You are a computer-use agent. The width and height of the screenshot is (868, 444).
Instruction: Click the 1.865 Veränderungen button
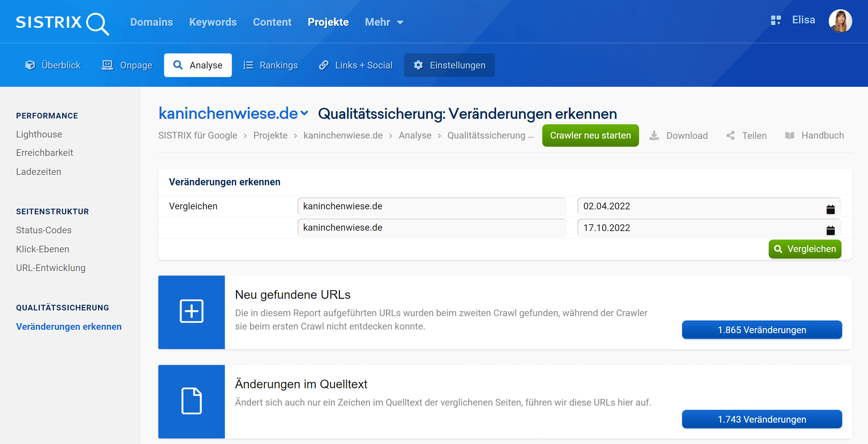(762, 330)
